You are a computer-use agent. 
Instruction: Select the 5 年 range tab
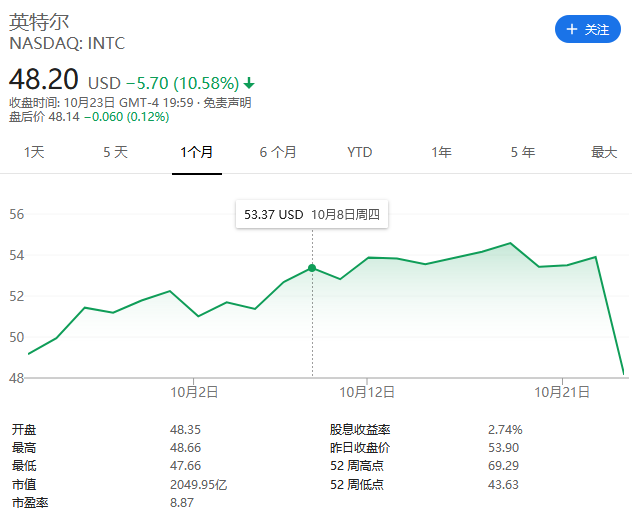pyautogui.click(x=523, y=152)
